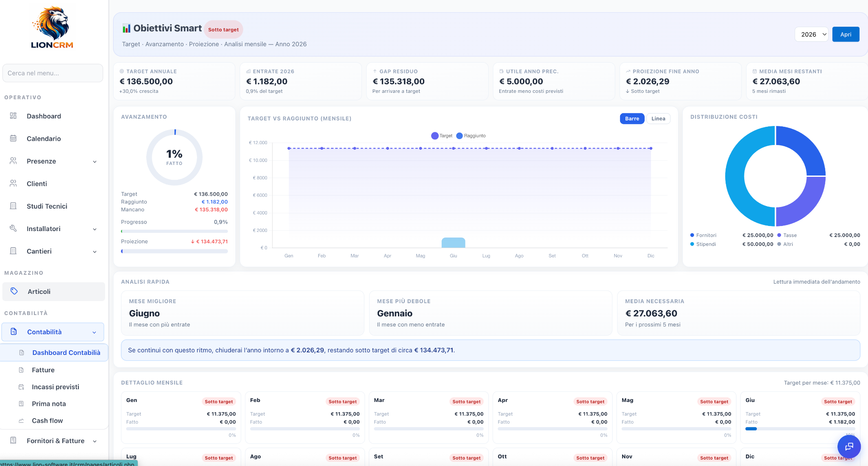Click the Presenze people icon

13,161
